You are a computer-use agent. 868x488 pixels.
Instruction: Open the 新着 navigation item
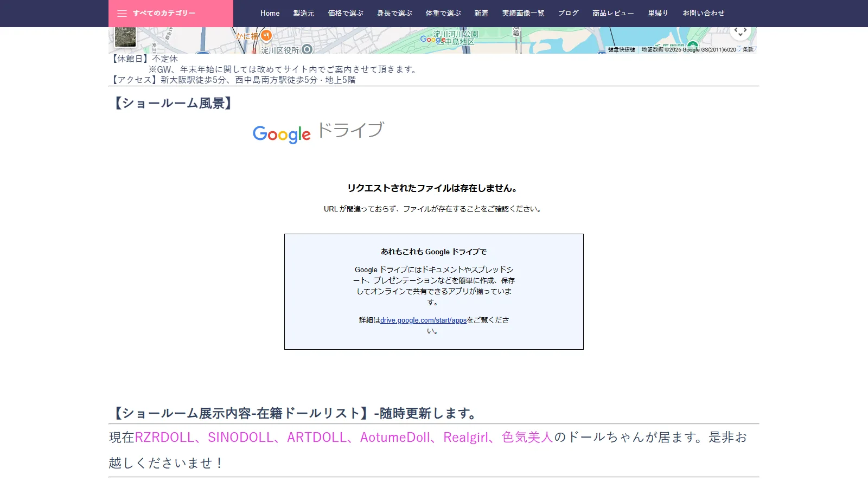coord(481,14)
